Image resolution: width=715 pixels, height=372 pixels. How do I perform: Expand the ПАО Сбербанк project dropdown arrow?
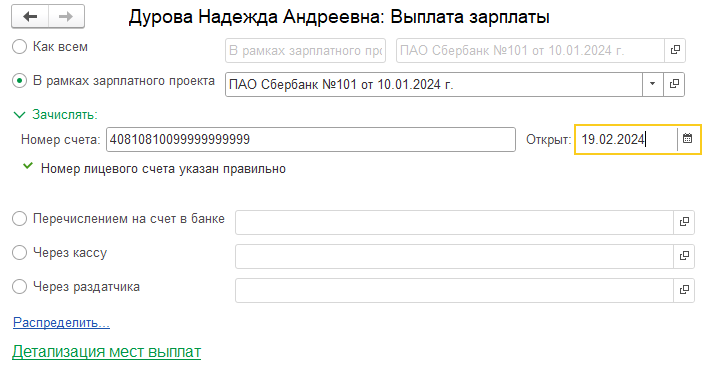pyautogui.click(x=653, y=84)
